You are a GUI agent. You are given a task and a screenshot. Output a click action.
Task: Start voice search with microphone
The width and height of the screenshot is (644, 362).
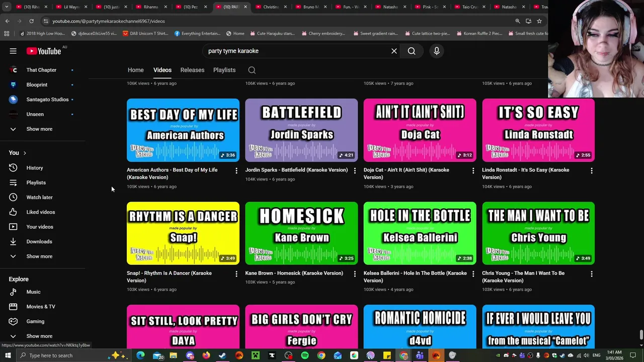tap(437, 51)
